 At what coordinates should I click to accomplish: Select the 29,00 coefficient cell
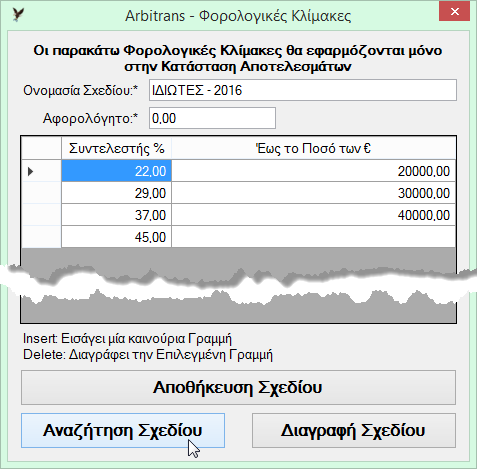click(x=116, y=193)
